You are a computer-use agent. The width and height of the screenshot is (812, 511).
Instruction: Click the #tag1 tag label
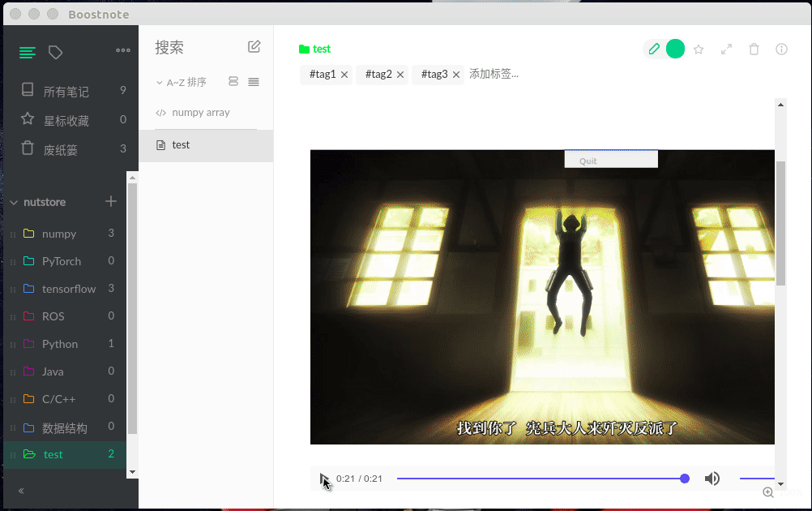tap(323, 74)
